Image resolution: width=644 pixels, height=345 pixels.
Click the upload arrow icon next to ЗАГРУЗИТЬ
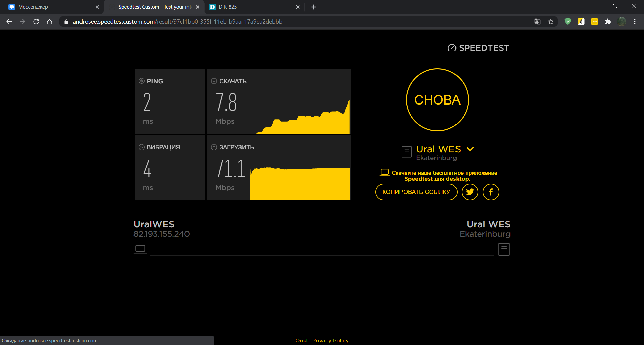click(x=214, y=147)
